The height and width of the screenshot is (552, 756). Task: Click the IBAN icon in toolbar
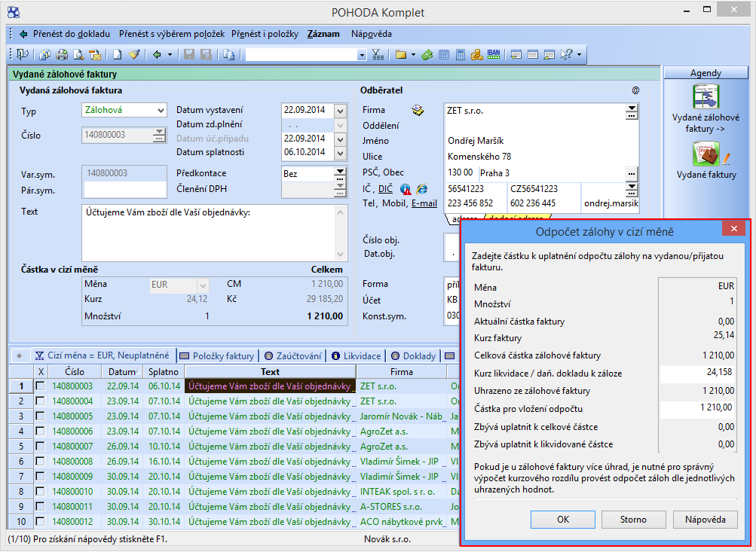(x=494, y=54)
